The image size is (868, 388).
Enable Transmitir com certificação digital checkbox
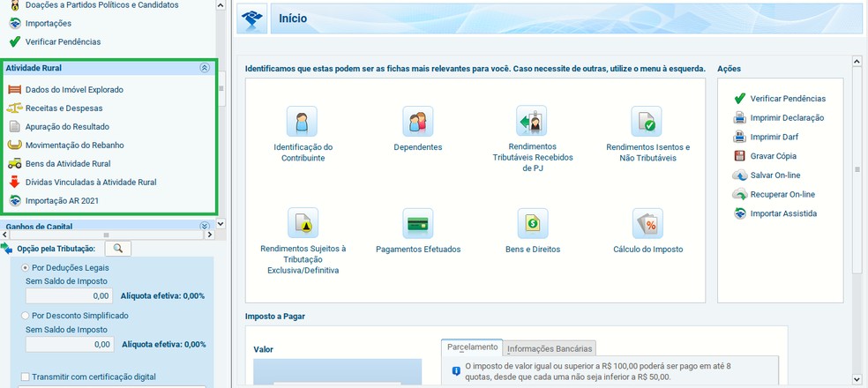coord(25,377)
